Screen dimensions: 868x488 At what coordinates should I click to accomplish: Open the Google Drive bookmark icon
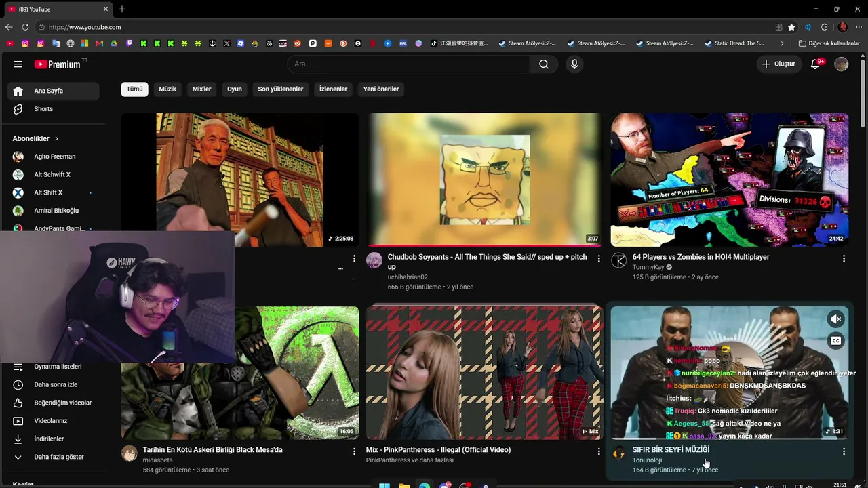pos(114,43)
